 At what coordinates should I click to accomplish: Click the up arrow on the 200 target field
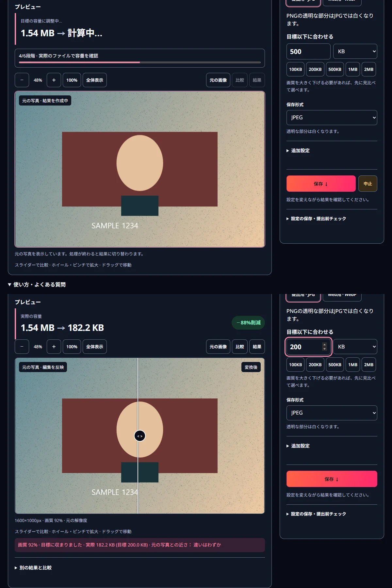[x=324, y=345]
